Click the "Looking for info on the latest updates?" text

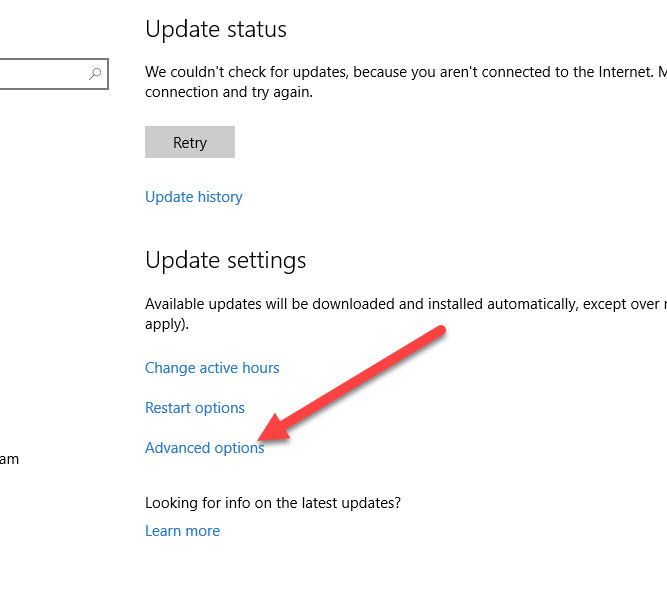(279, 503)
